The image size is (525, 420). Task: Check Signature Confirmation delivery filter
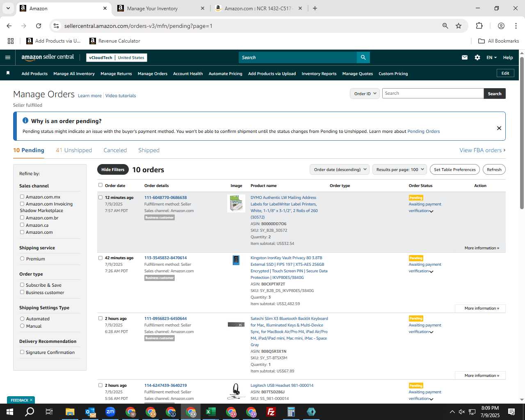[x=22, y=352]
